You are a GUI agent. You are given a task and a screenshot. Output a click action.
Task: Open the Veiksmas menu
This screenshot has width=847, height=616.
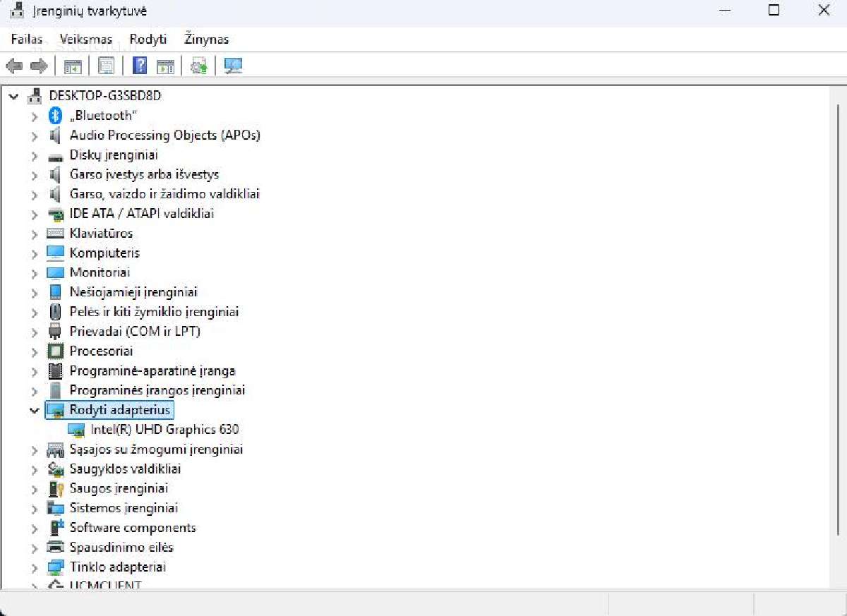tap(86, 40)
